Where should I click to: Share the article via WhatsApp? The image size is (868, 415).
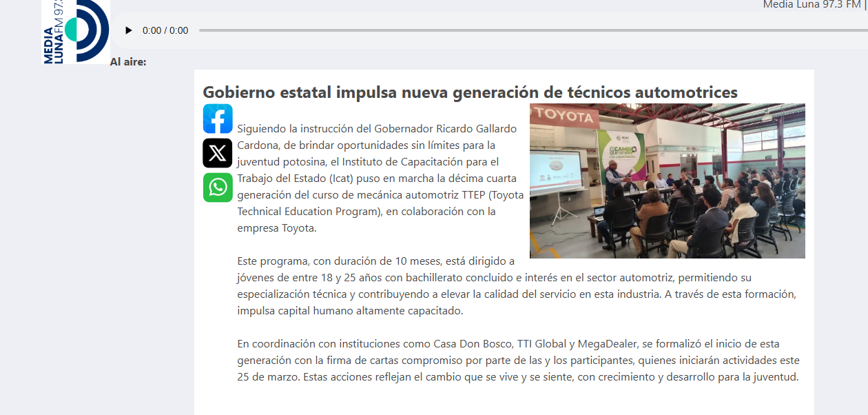coord(218,188)
